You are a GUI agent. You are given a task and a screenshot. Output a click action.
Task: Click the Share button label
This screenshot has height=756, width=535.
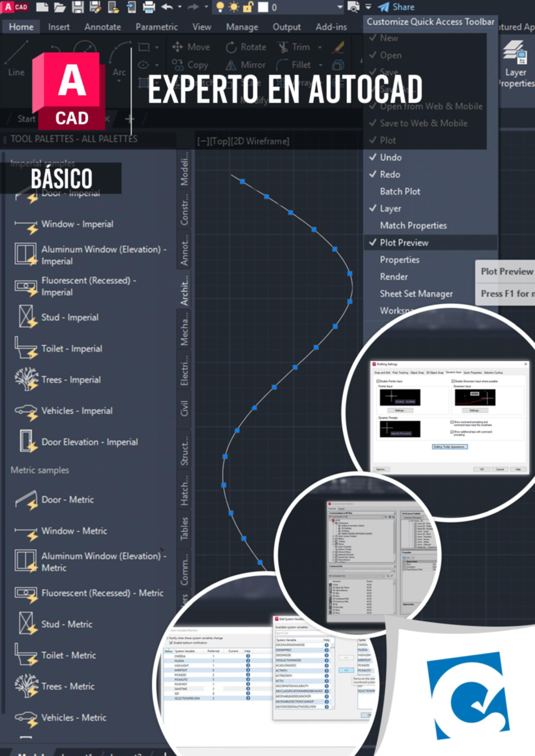pyautogui.click(x=403, y=7)
